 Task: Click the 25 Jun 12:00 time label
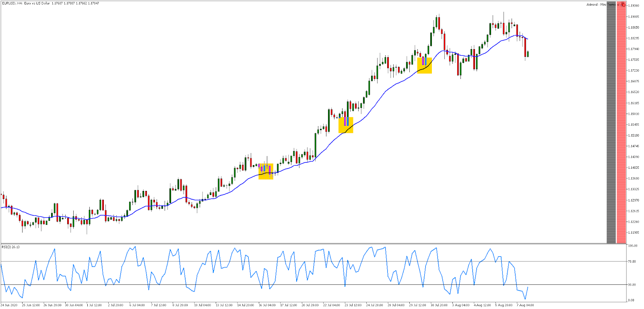click(x=31, y=305)
